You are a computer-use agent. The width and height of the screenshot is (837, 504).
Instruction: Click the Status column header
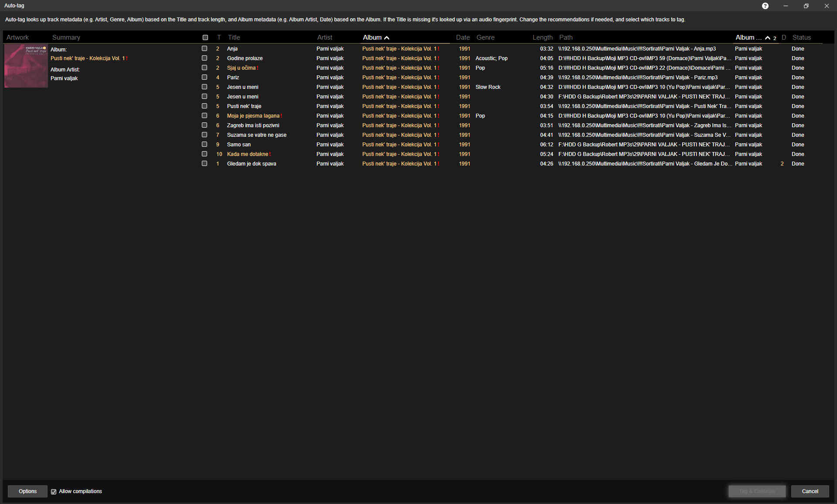(x=801, y=37)
